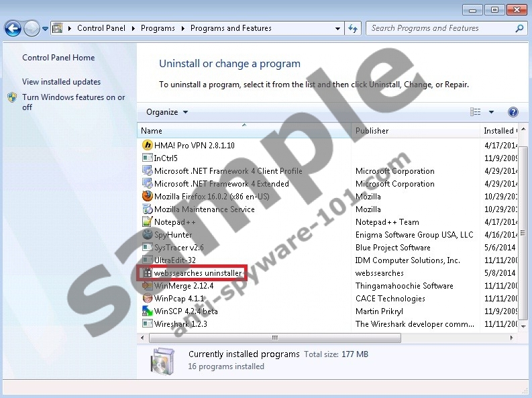Open the view options dropdown arrow
The image size is (532, 398).
(491, 112)
